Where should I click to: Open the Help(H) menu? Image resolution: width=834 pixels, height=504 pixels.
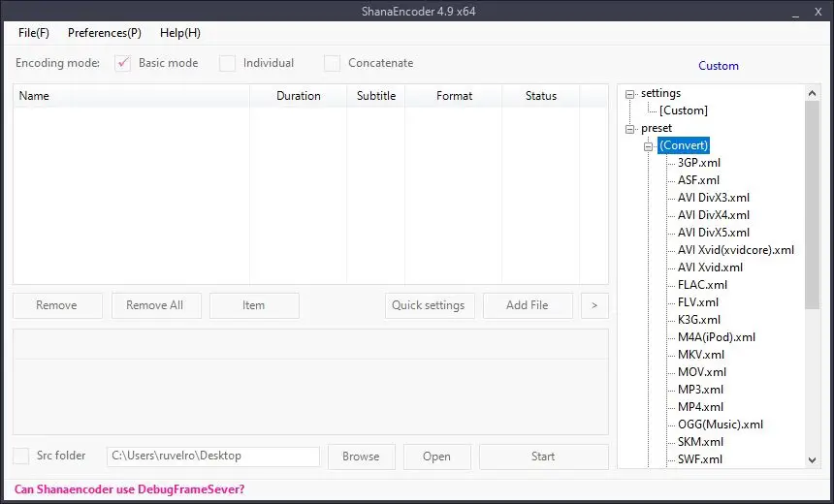tap(179, 33)
